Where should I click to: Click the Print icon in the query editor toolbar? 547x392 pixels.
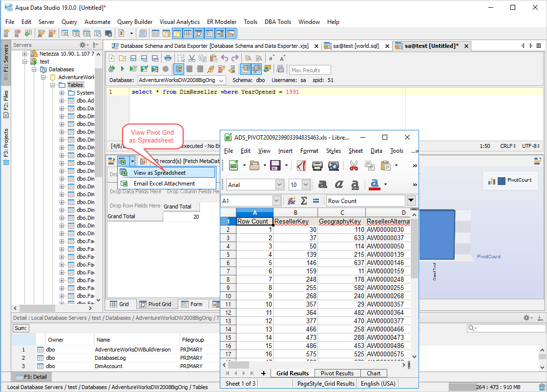coord(168,58)
